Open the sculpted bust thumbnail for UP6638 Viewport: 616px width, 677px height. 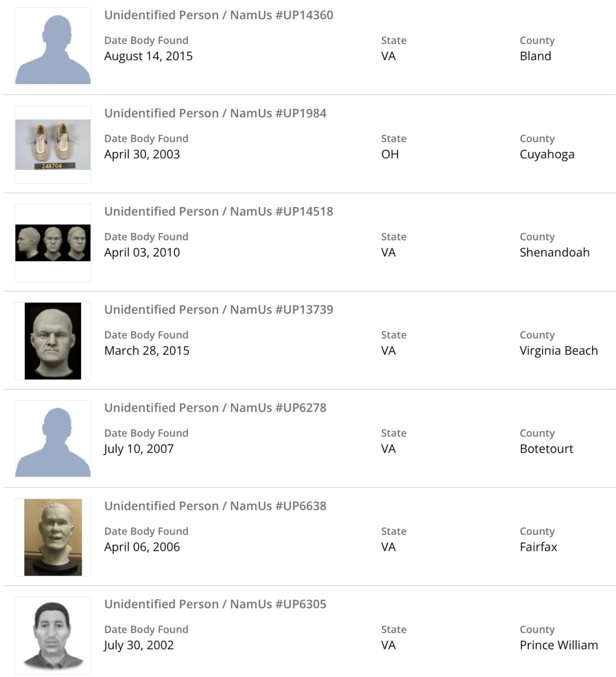53,537
